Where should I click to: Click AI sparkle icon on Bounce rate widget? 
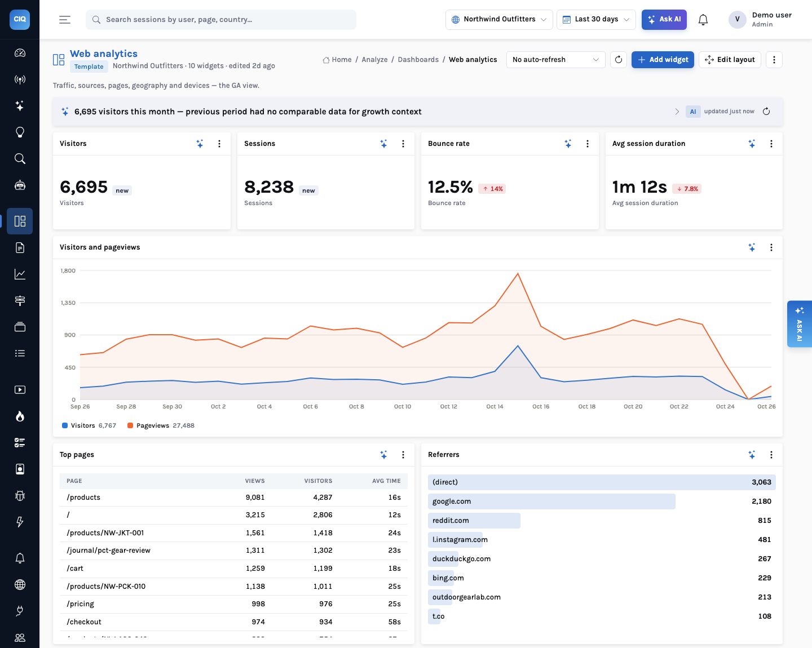[568, 144]
